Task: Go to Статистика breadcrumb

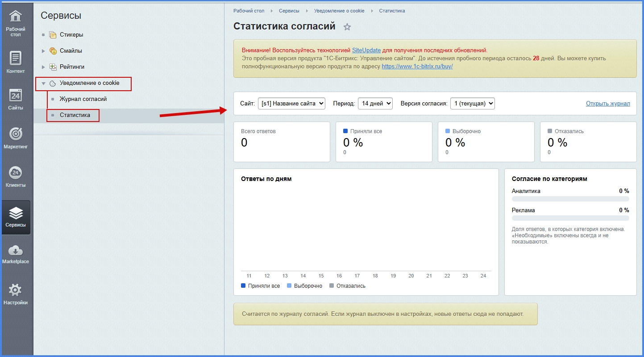Action: click(x=392, y=11)
